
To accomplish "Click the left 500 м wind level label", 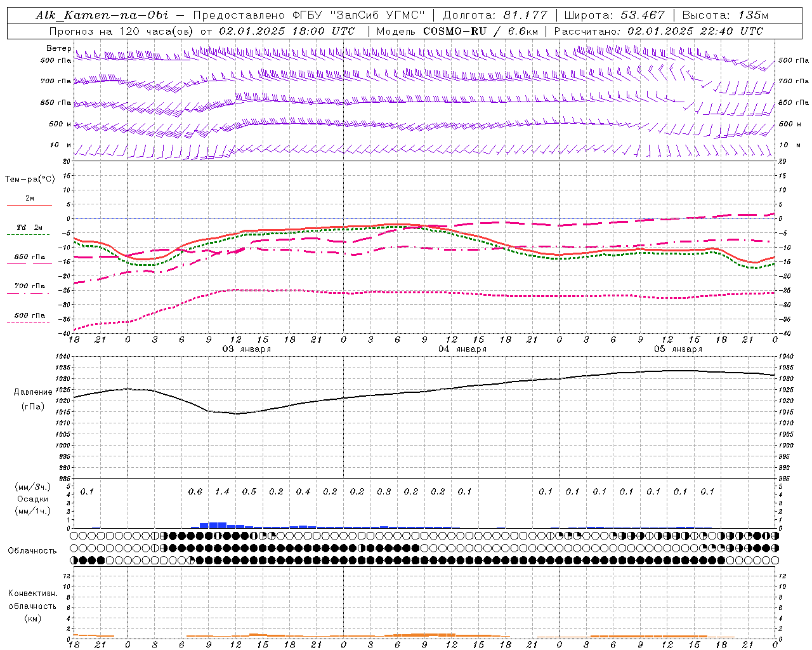I will tap(60, 124).
